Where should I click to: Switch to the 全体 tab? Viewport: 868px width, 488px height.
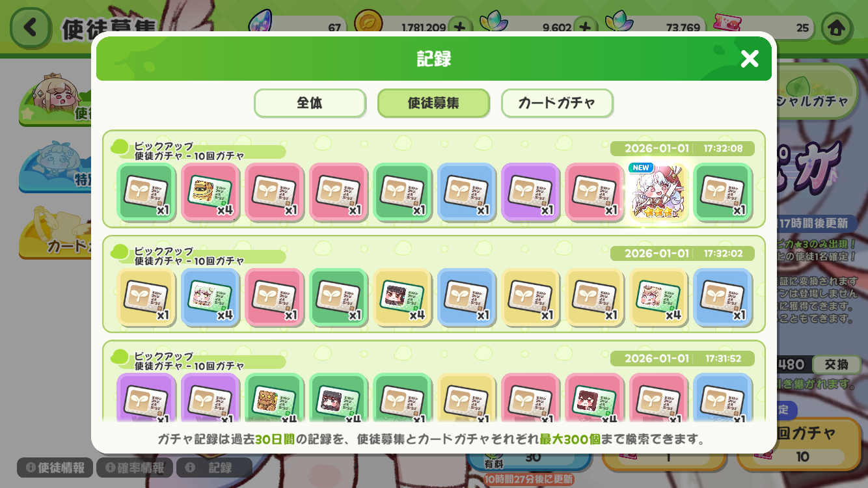coord(310,103)
